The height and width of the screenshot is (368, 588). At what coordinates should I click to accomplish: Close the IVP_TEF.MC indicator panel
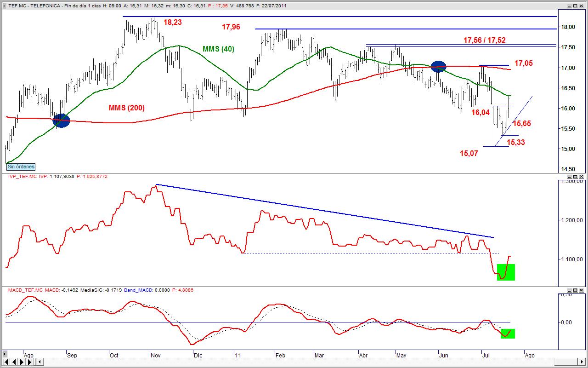(582, 177)
